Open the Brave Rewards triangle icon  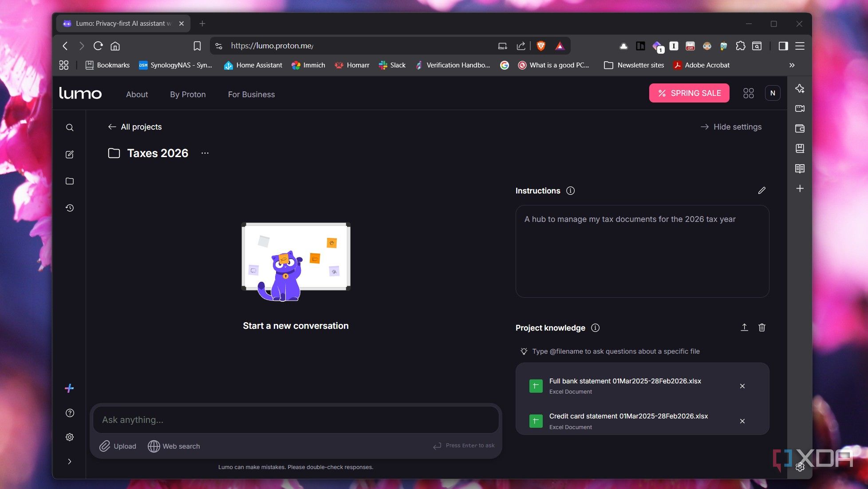click(560, 46)
